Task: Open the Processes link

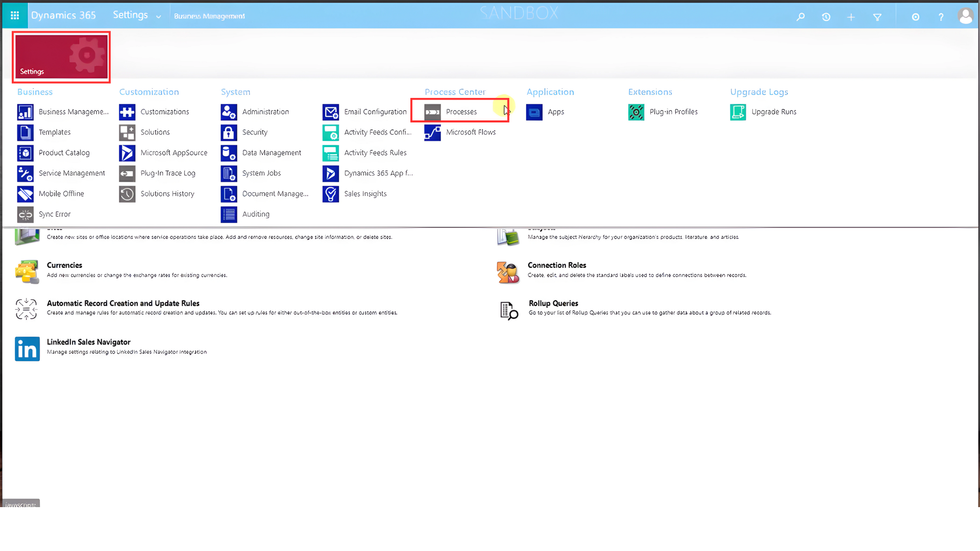Action: tap(461, 112)
